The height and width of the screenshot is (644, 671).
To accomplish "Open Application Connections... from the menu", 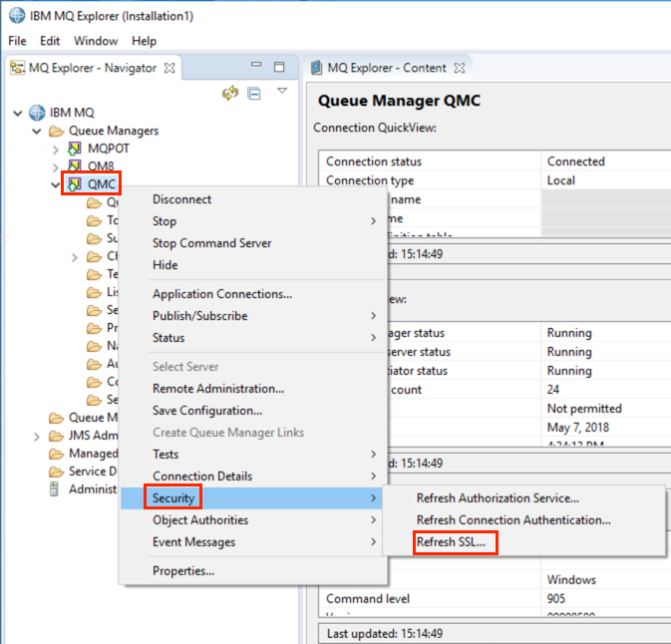I will pos(253,294).
